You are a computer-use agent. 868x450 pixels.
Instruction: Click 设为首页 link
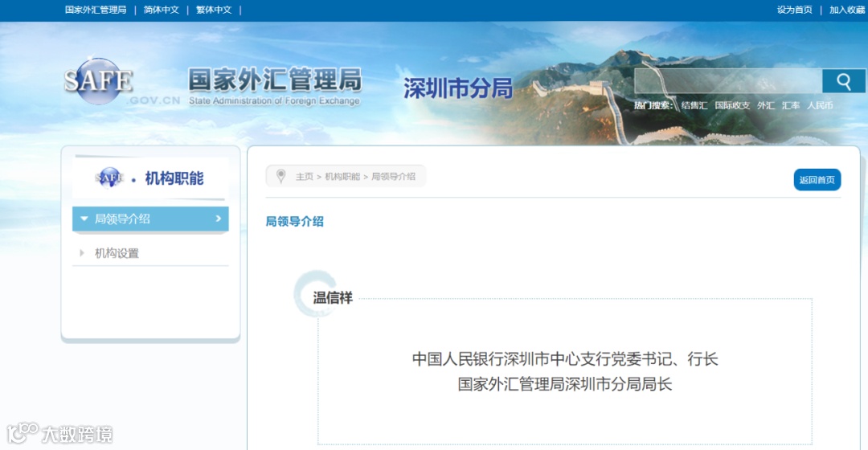click(794, 10)
